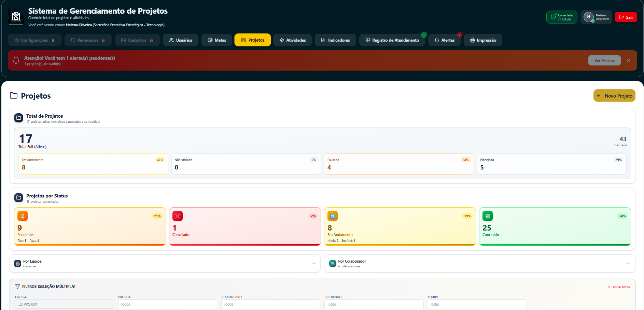644x310 pixels.
Task: Click the Em Andamento refresh icon
Action: point(333,216)
